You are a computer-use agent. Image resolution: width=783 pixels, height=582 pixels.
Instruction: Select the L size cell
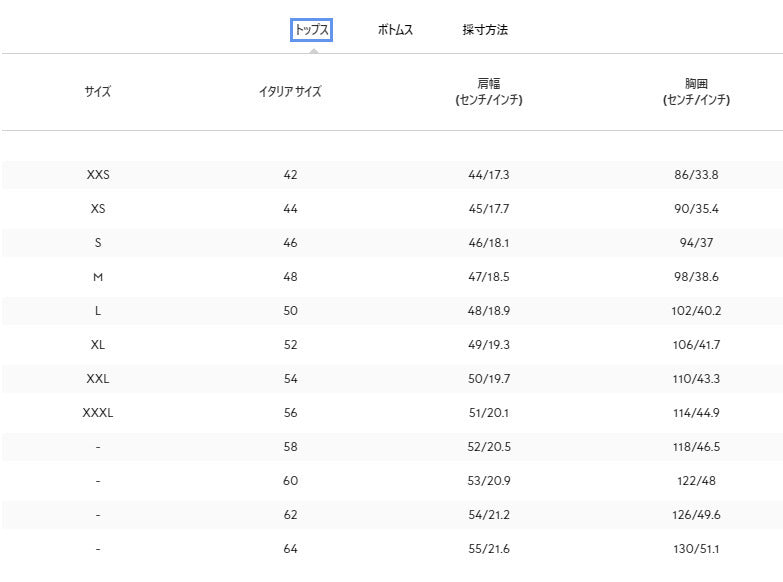coord(98,311)
